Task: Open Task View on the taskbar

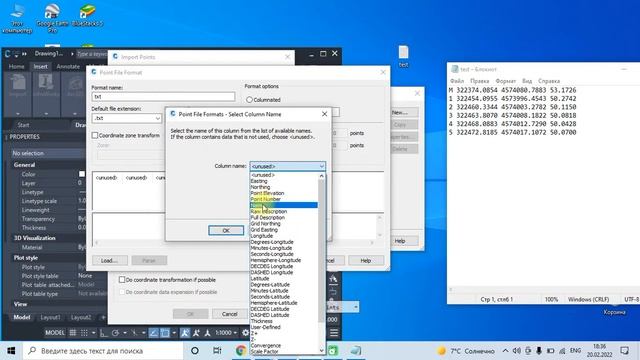Action: coord(217,351)
